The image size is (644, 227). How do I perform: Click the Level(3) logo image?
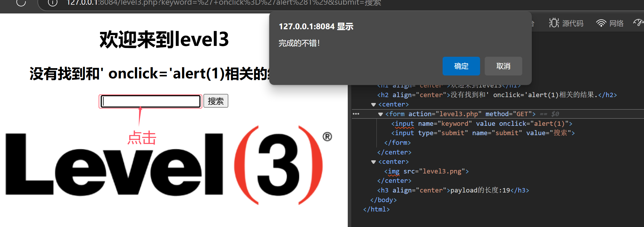(x=169, y=165)
